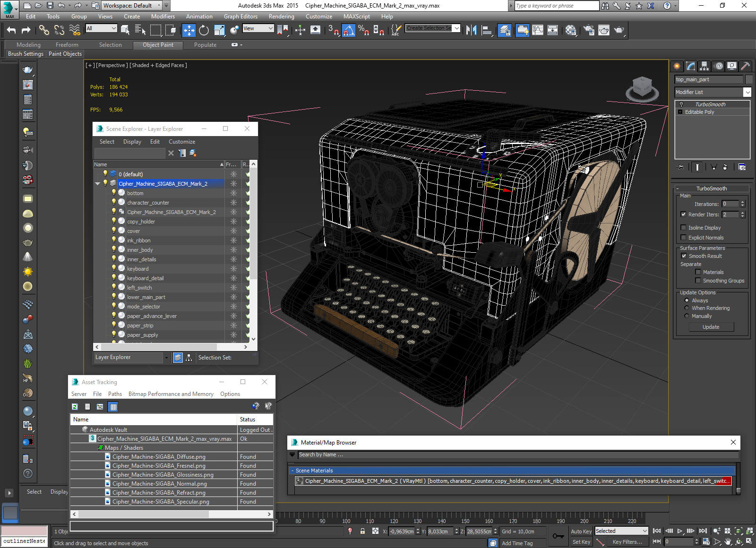Click Sort by Layer icon in Scene Explorer
This screenshot has width=756, height=548.
178,358
